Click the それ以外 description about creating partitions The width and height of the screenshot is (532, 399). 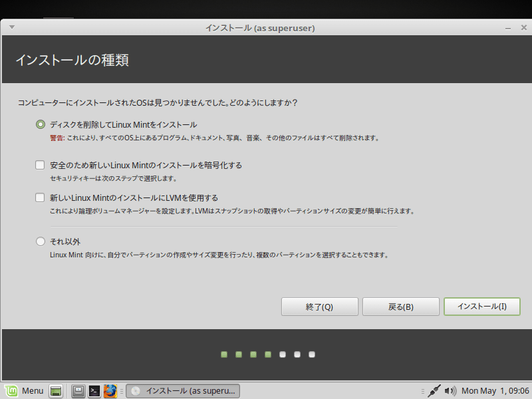pos(219,255)
